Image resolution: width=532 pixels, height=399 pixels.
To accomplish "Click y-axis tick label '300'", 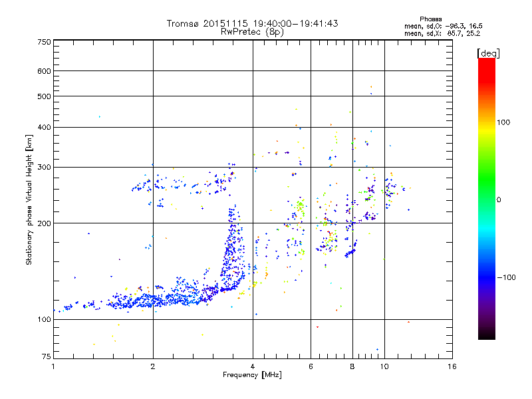I will pyautogui.click(x=44, y=167).
